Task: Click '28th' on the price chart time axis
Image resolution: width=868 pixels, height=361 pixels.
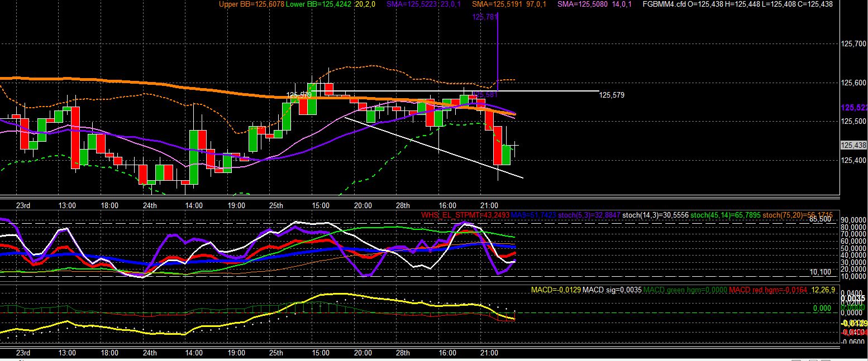Action: point(403,205)
